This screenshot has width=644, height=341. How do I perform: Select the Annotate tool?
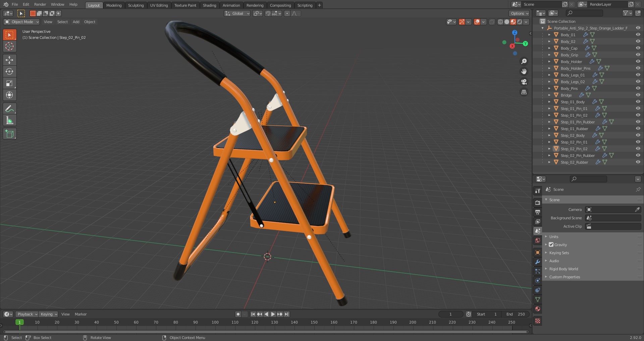(x=9, y=109)
